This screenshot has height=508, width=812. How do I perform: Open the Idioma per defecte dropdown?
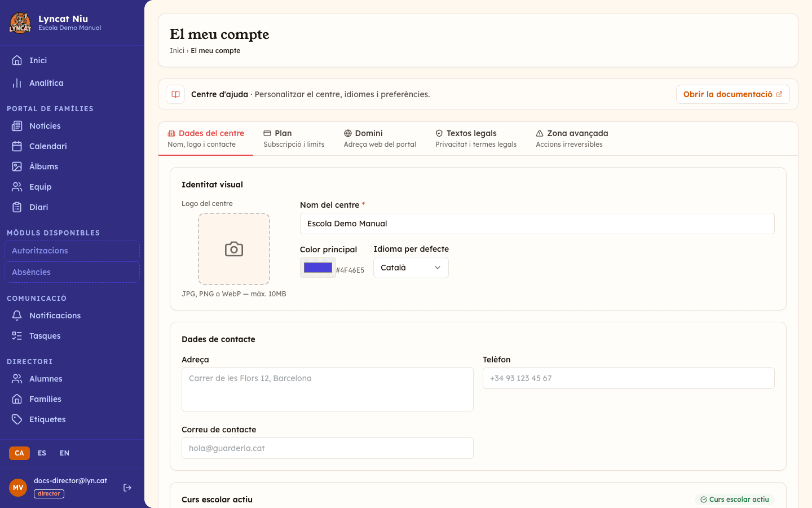click(x=411, y=268)
